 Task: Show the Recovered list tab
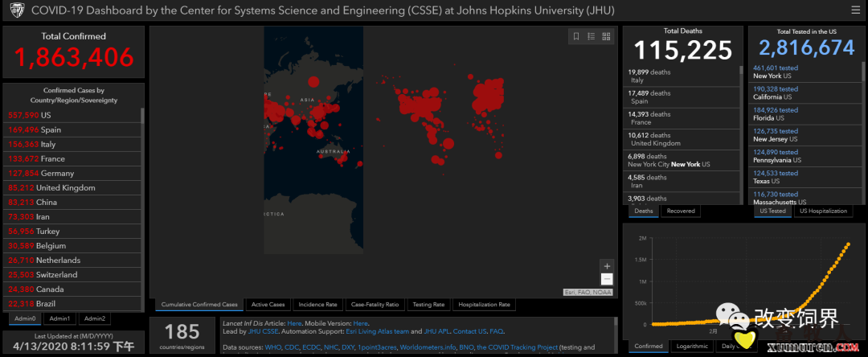681,211
